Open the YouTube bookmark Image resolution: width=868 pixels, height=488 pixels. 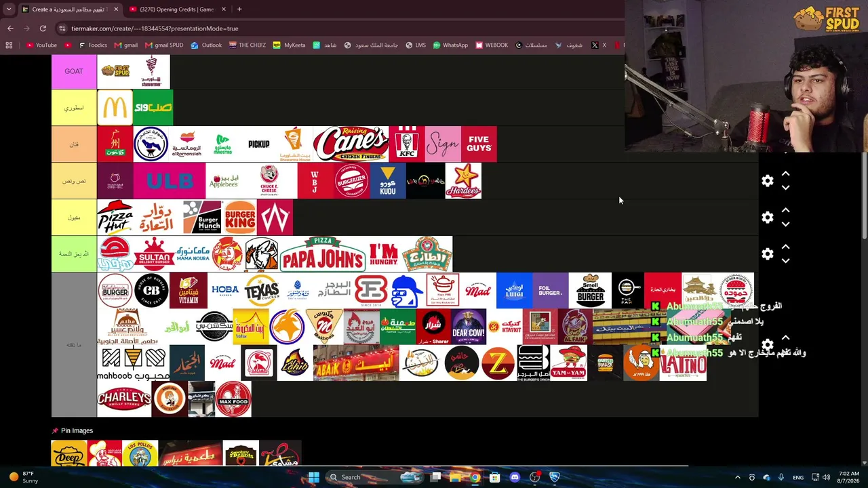[x=41, y=45]
